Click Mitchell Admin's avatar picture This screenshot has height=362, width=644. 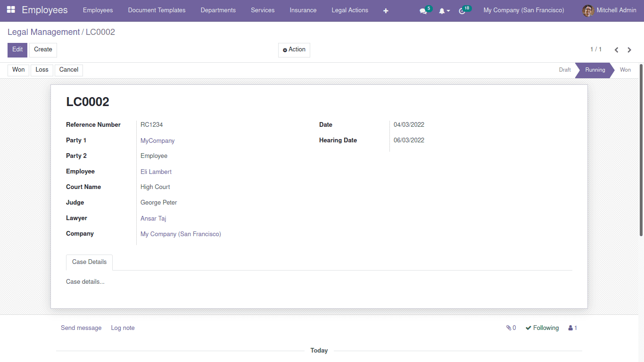[x=588, y=10]
